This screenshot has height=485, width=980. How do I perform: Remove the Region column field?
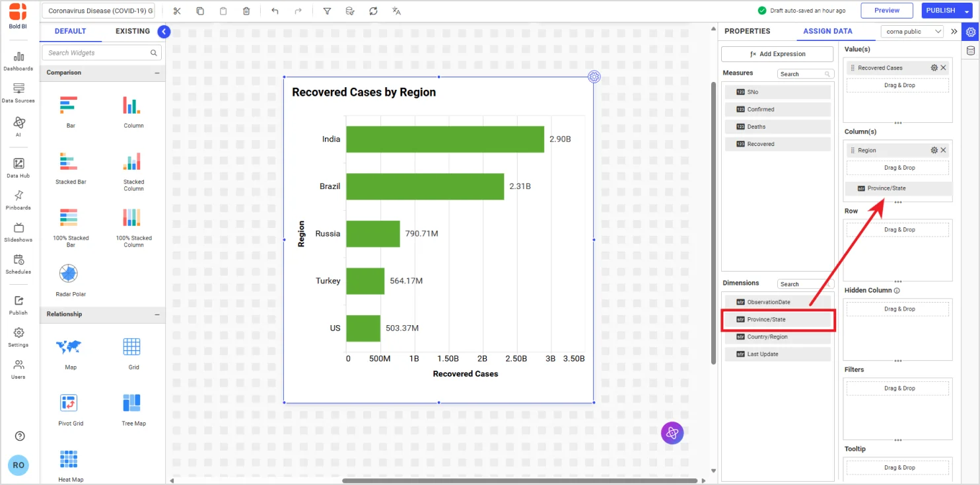[944, 150]
